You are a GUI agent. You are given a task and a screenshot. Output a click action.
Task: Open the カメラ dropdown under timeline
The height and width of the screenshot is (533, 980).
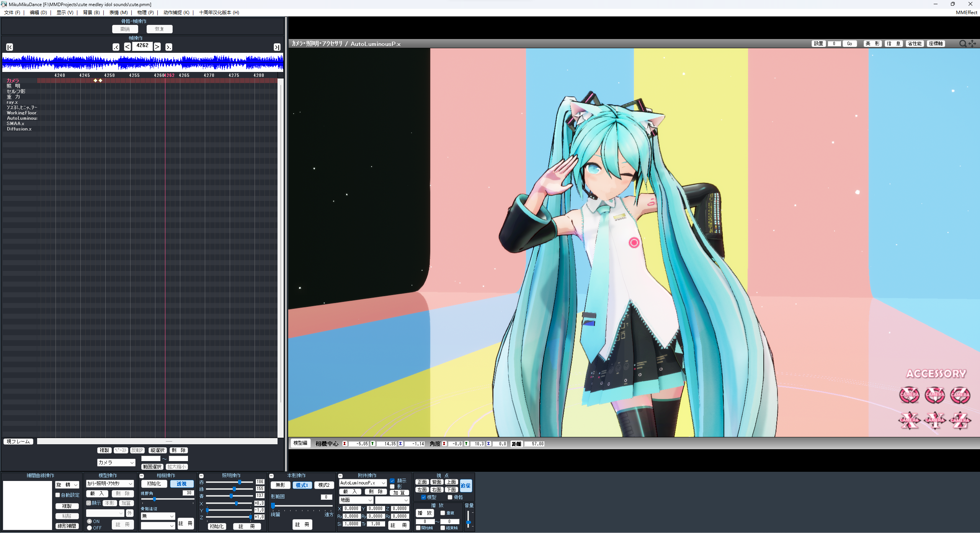(116, 463)
